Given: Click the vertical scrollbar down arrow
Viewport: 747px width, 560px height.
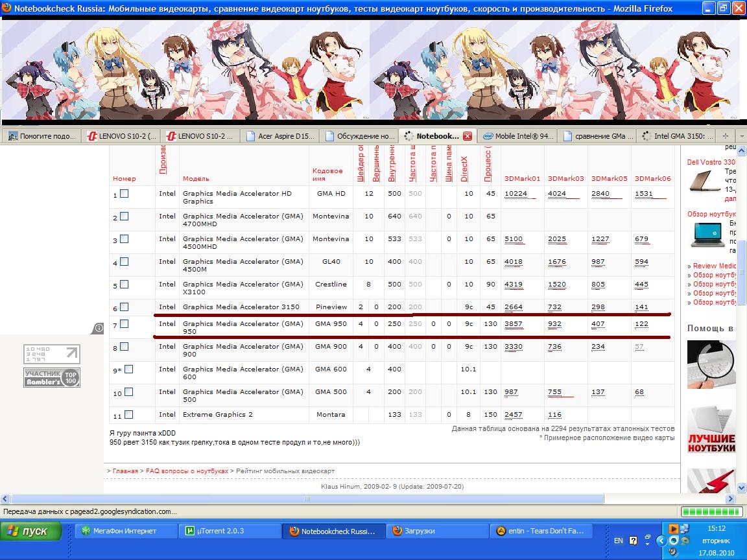Looking at the screenshot, I should coord(741,487).
